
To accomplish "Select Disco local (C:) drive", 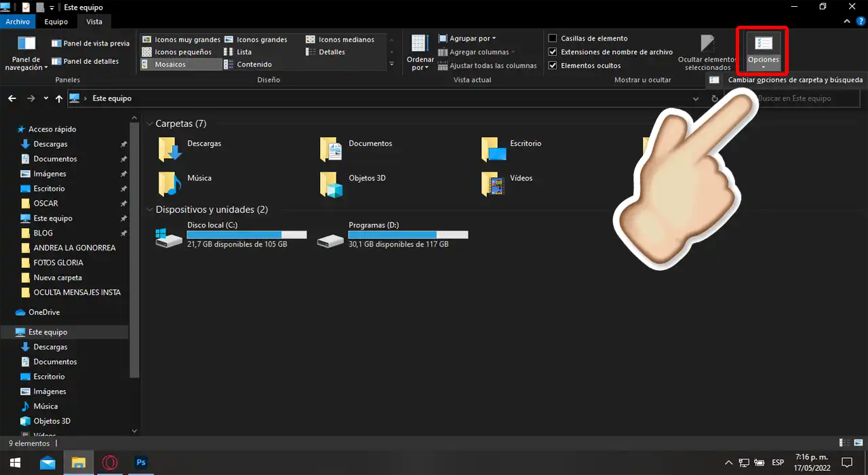I will [231, 235].
